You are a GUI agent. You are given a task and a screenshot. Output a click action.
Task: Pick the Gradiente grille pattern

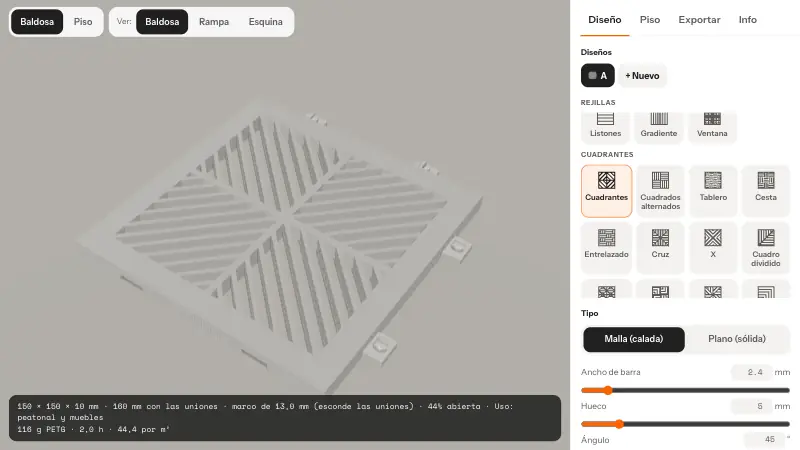(659, 127)
